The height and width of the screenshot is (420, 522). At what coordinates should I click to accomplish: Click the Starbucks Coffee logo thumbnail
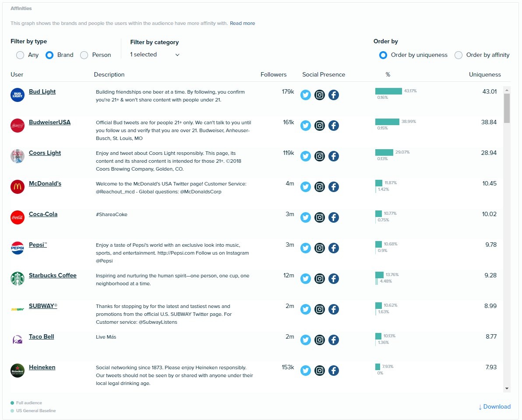(x=18, y=279)
